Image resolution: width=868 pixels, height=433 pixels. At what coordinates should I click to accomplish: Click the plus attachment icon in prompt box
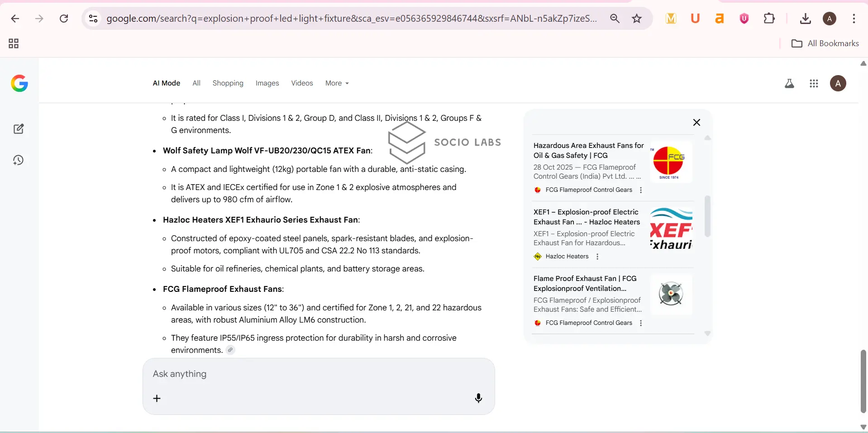[x=157, y=398]
